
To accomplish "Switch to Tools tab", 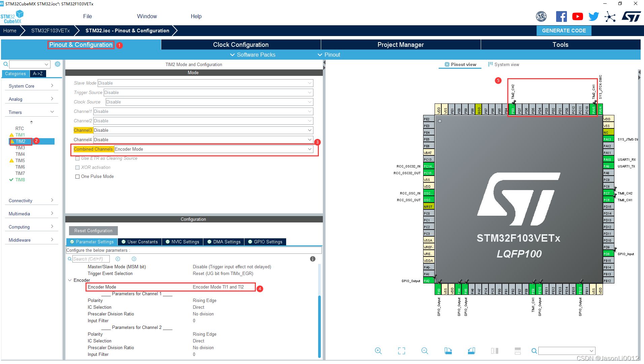I will tap(561, 44).
